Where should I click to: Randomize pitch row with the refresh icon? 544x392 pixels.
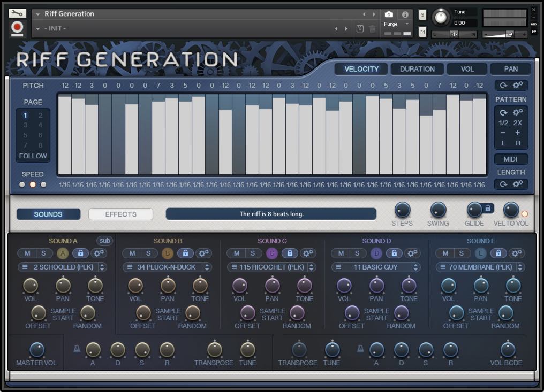pos(503,85)
